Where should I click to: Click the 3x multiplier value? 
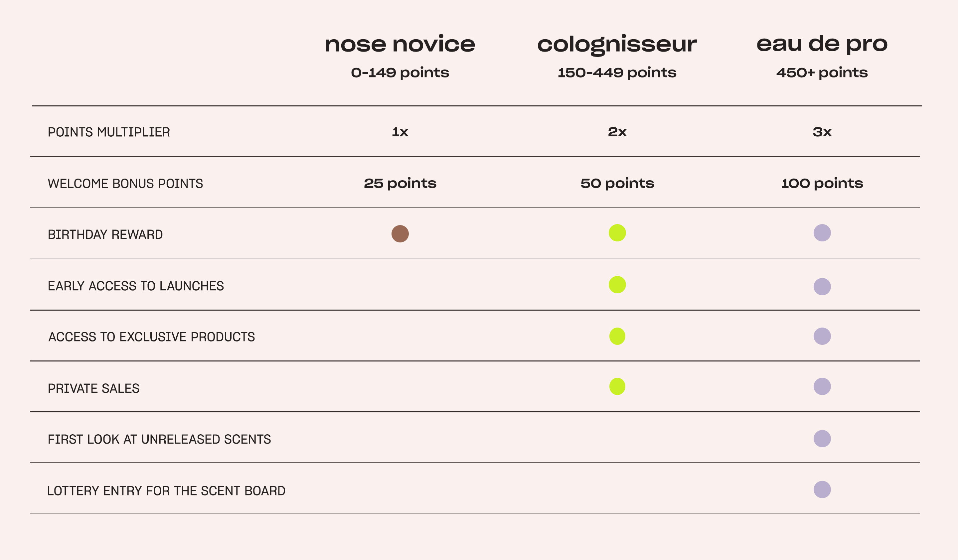click(x=822, y=132)
